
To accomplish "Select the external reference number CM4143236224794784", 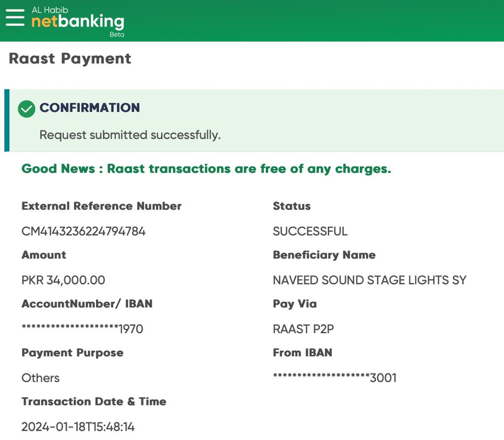I will [84, 231].
